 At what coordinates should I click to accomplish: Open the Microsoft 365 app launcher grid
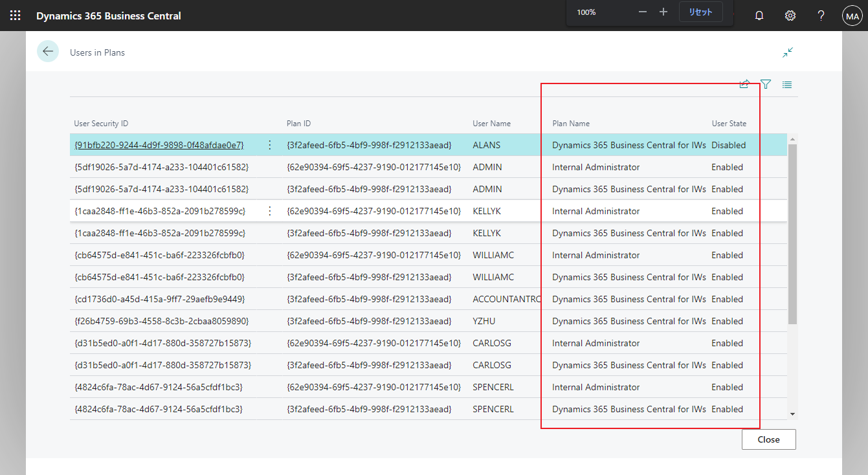pyautogui.click(x=15, y=15)
